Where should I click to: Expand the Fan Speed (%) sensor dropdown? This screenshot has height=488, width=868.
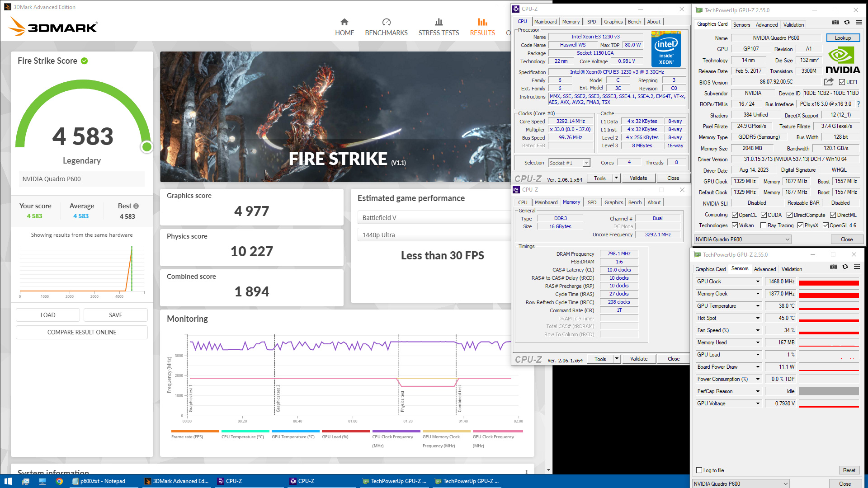coord(758,330)
